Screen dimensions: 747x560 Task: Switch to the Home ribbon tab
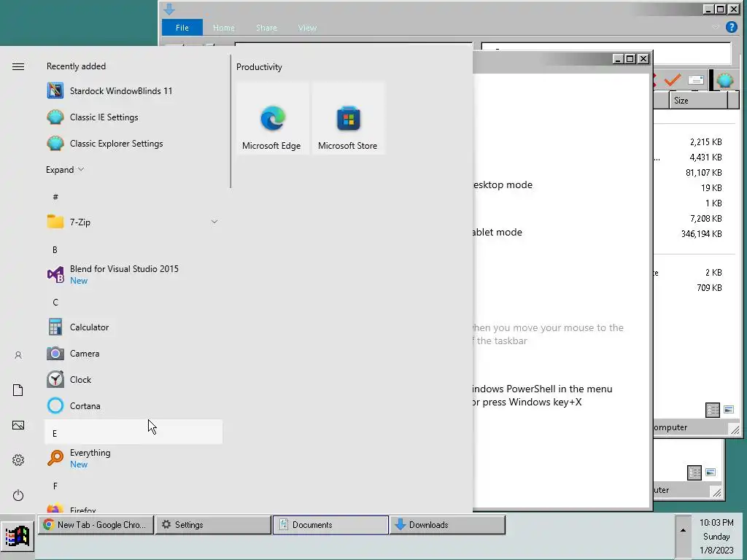point(223,28)
